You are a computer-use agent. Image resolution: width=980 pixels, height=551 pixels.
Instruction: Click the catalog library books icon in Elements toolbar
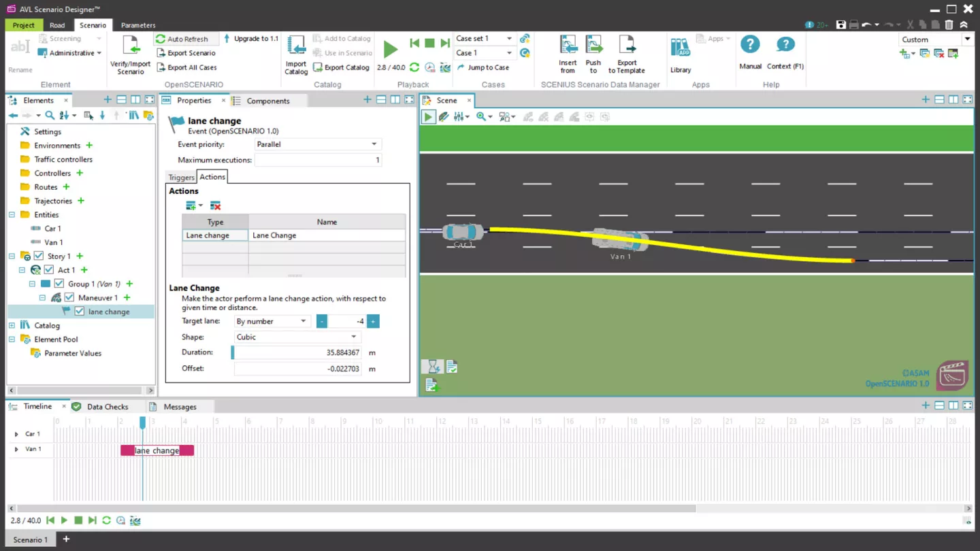133,116
